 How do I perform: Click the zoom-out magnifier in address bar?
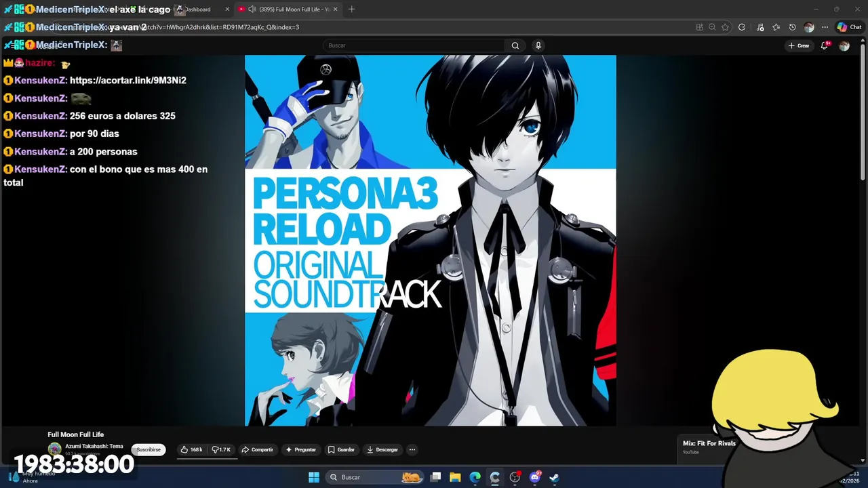pos(712,27)
